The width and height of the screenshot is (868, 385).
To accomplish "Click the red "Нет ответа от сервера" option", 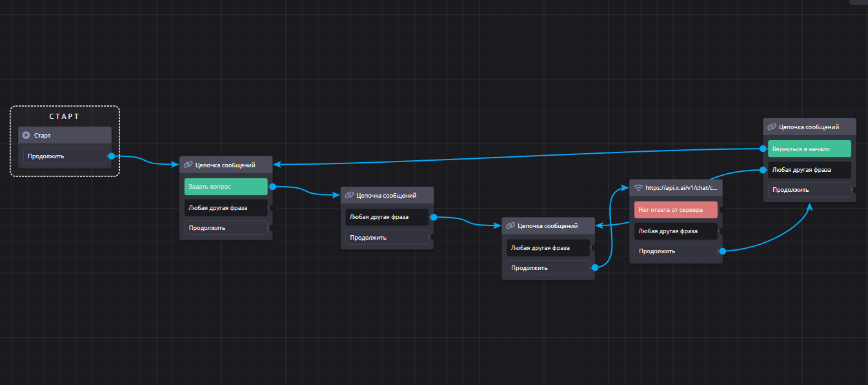I will tap(676, 209).
